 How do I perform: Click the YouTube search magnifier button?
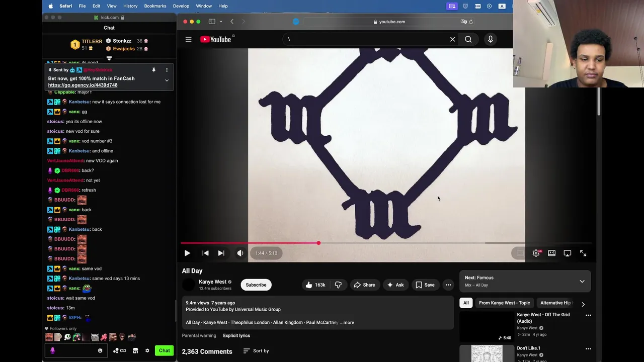tap(468, 39)
